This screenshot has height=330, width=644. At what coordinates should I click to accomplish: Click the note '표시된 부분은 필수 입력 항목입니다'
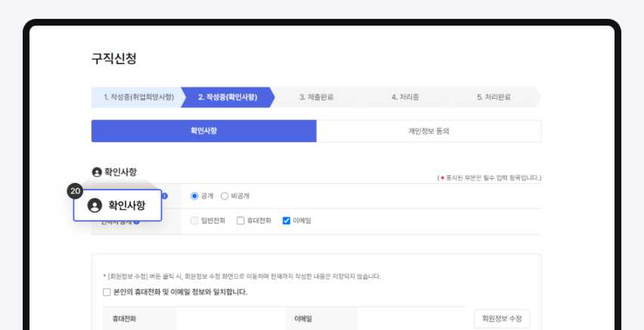[490, 177]
